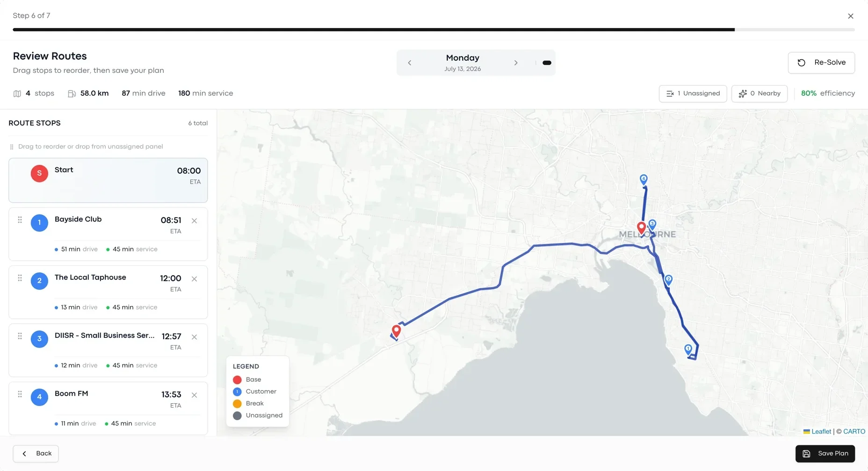Viewport: 868px width, 471px height.
Task: Click the Step 6 of 7 label
Action: tap(31, 15)
